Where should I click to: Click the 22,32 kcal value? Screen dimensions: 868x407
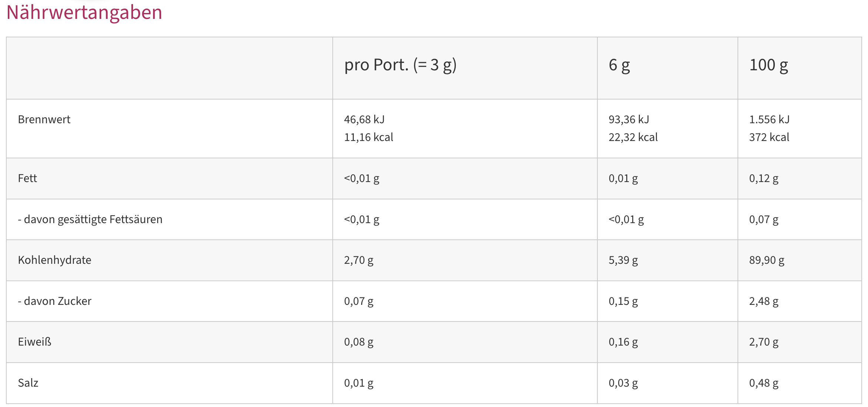click(633, 137)
